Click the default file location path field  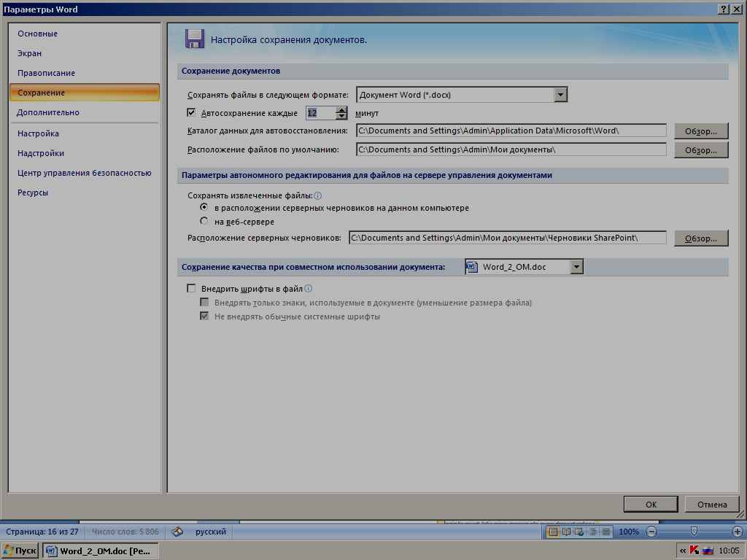[x=511, y=149]
